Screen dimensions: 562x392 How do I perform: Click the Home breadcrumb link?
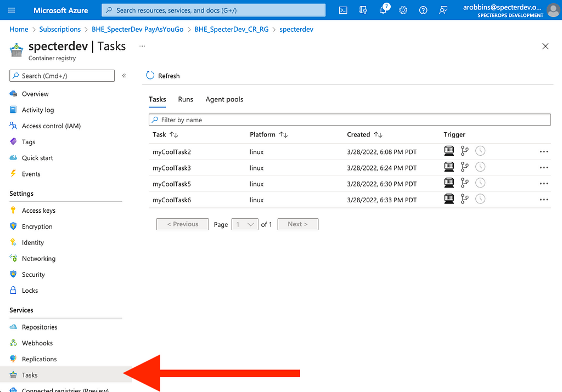point(19,30)
